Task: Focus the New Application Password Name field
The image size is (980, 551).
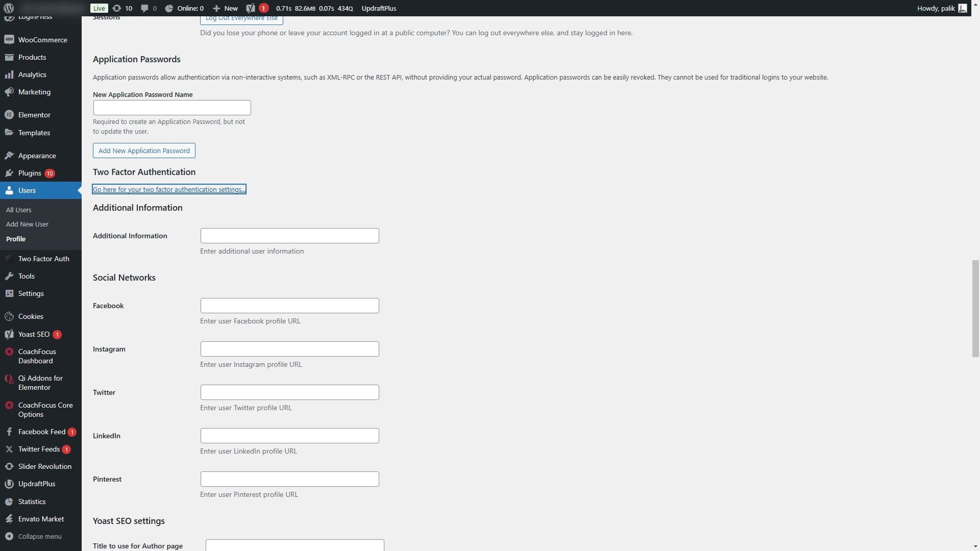Action: 171,107
